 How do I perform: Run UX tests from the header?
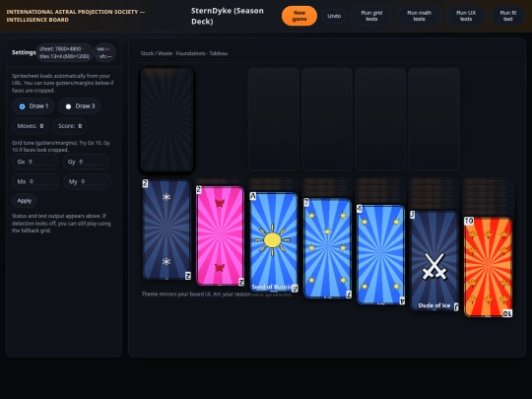tap(466, 16)
